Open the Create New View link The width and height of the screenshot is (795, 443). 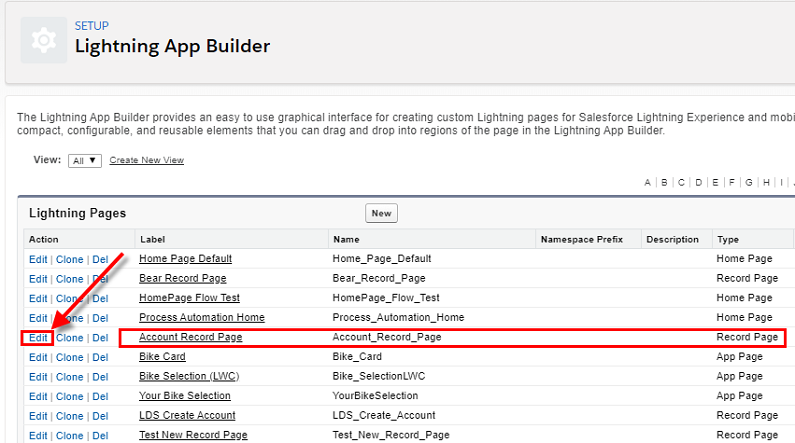tap(147, 160)
